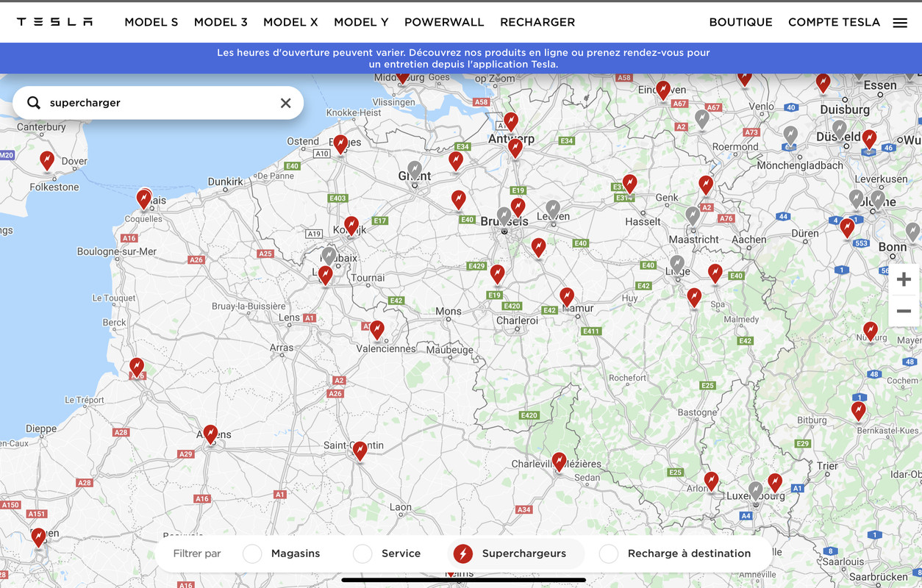922x588 pixels.
Task: Click the Charleroi city label
Action: click(x=518, y=320)
